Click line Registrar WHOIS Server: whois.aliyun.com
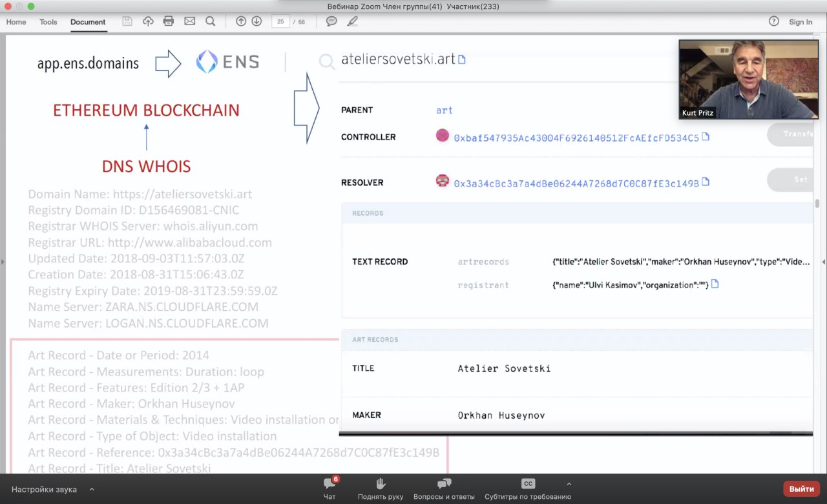Image resolution: width=827 pixels, height=504 pixels. point(143,226)
